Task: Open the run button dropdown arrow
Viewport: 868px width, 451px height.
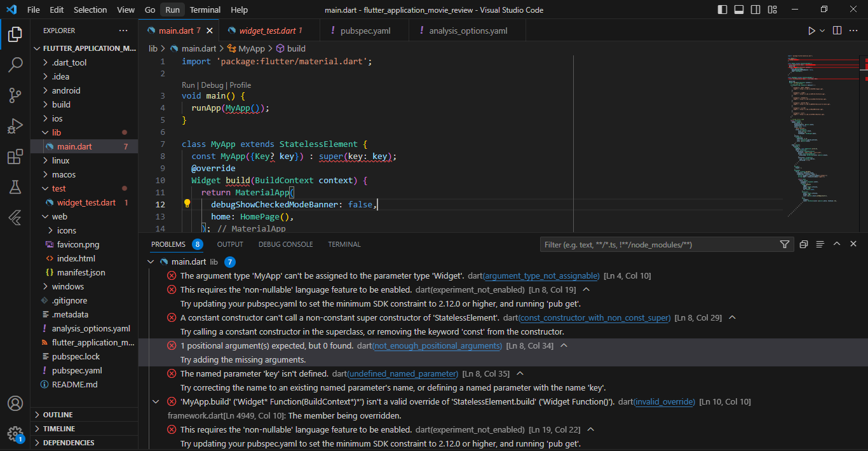Action: (x=822, y=31)
